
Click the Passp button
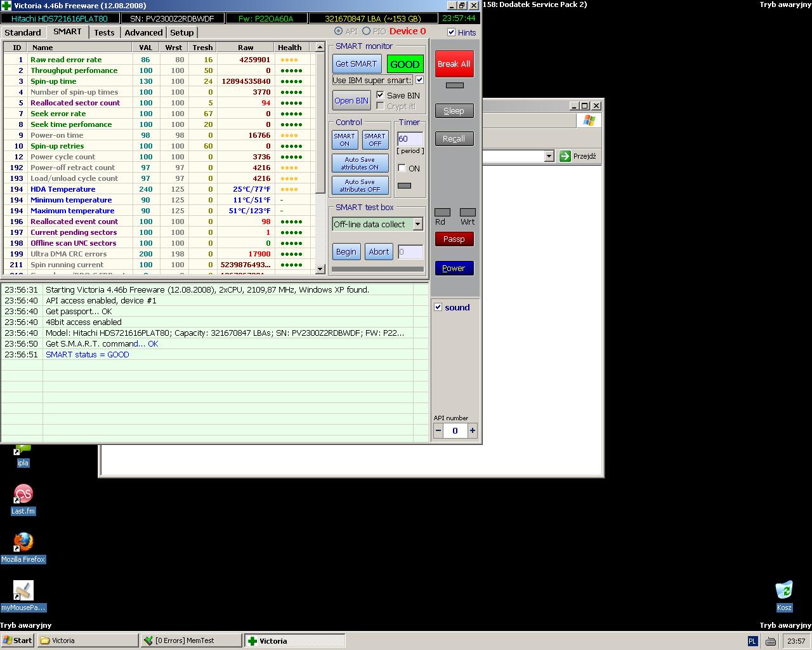tap(454, 239)
